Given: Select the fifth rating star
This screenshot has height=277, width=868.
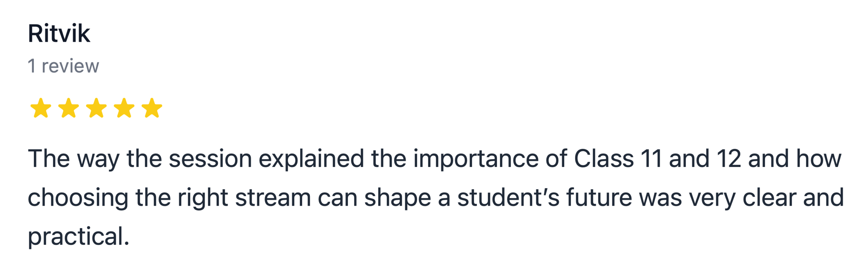Looking at the screenshot, I should [x=152, y=108].
